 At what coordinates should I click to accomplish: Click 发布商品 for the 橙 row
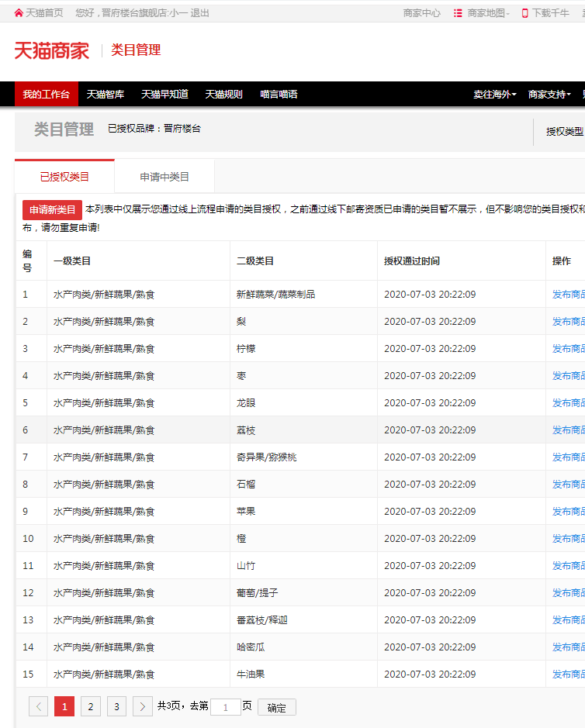click(x=569, y=539)
